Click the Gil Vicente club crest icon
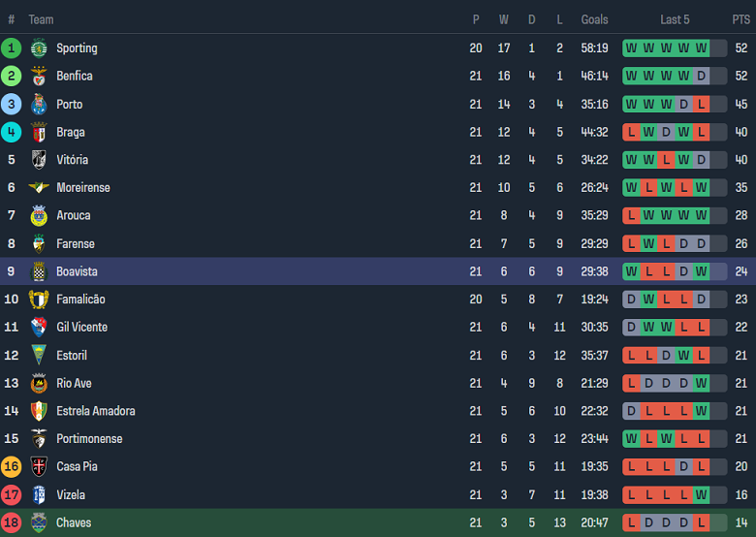This screenshot has width=756, height=537. point(39,328)
